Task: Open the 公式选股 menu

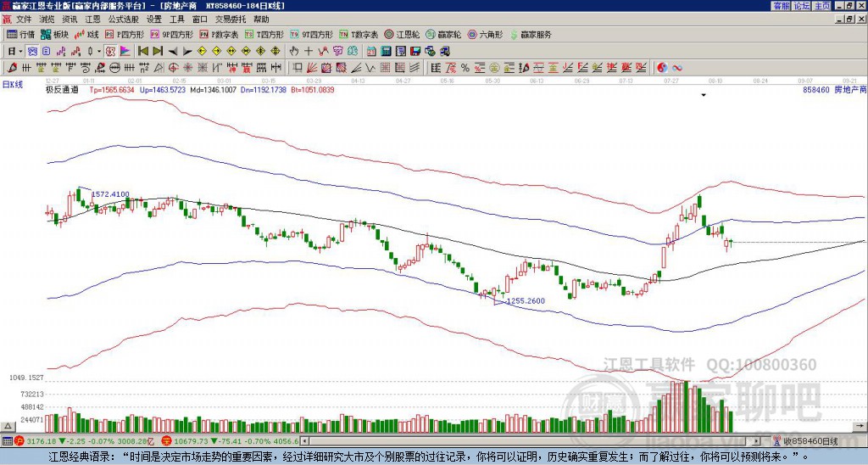Action: tap(124, 20)
